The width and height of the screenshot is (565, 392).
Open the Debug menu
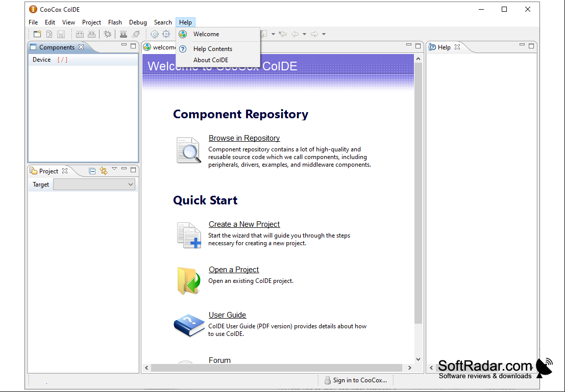(x=138, y=22)
